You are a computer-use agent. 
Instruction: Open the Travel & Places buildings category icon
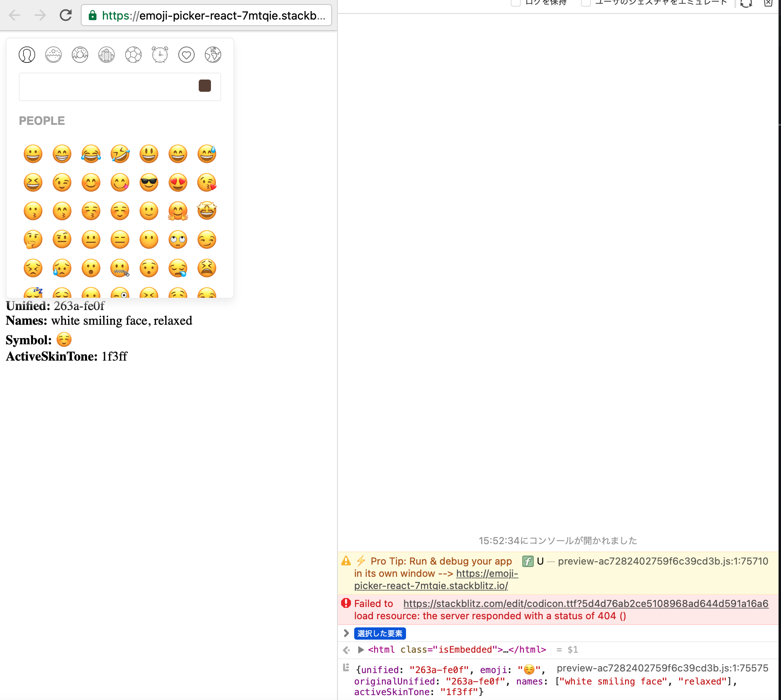click(106, 54)
